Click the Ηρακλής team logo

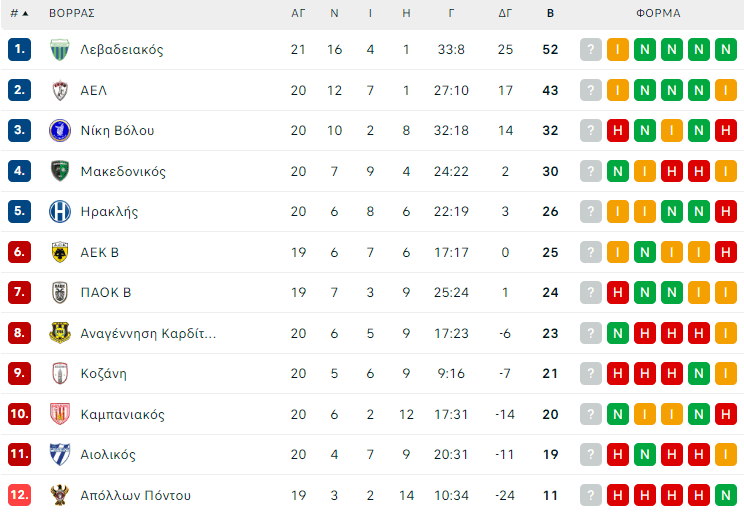pyautogui.click(x=60, y=212)
